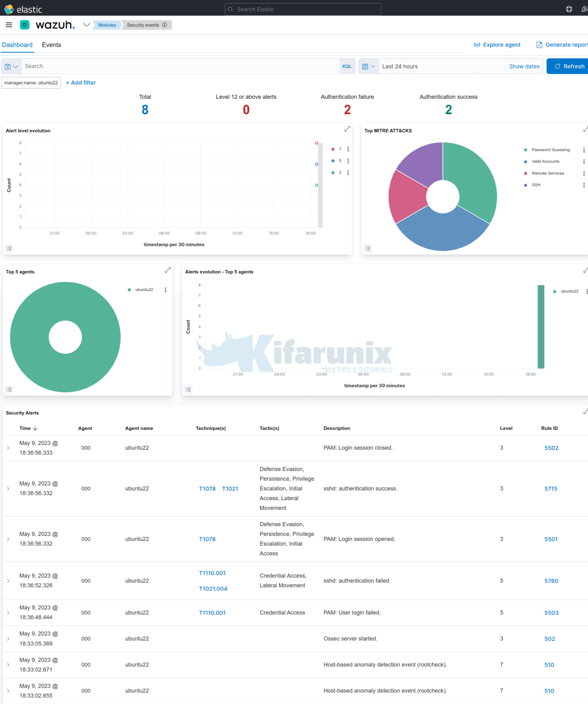Viewport: 588px width, 704px height.
Task: Switch to the Events tab
Action: tap(52, 45)
